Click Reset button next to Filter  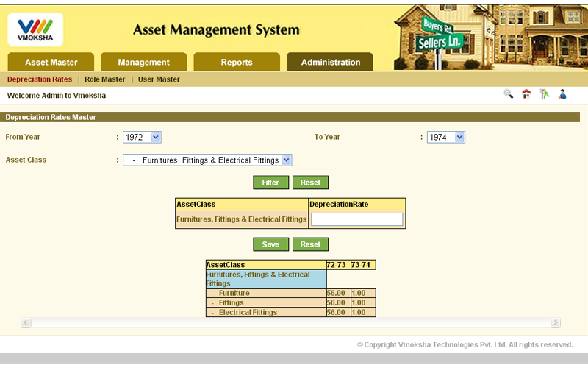click(x=310, y=183)
